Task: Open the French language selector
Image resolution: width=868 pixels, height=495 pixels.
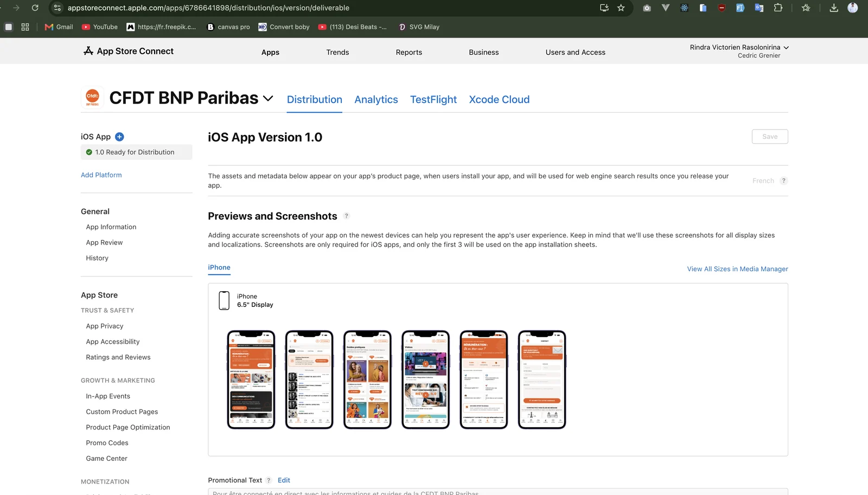Action: 763,181
